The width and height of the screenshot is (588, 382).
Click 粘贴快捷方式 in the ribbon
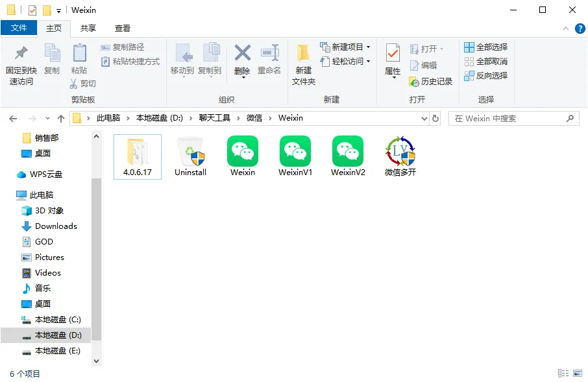[130, 62]
